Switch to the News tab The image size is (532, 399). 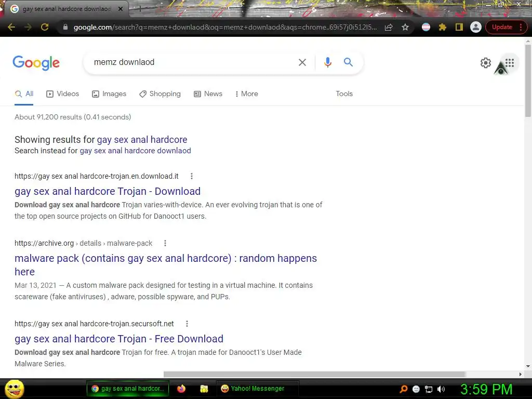(208, 94)
